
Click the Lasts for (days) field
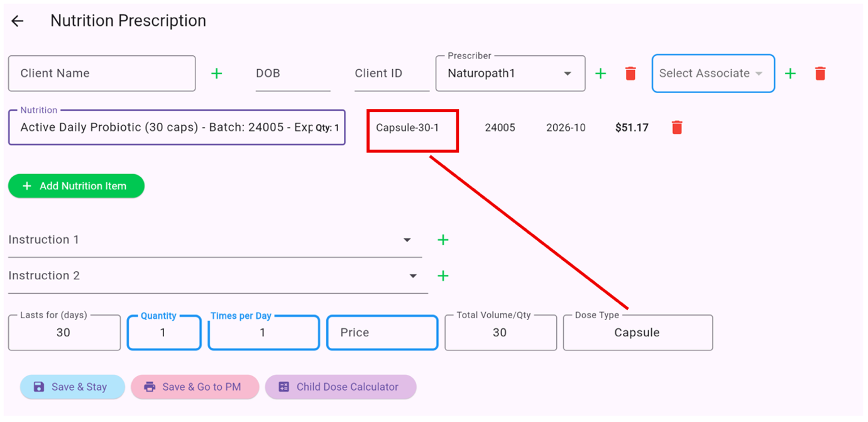click(64, 333)
